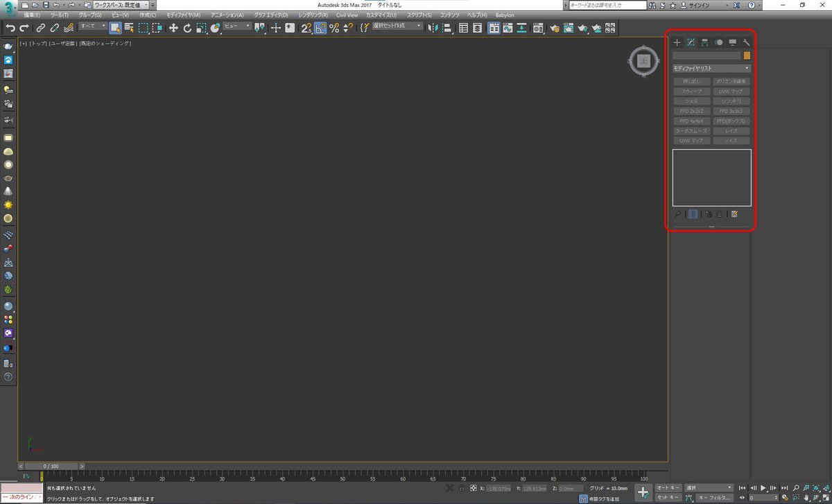
Task: Open the Render Setup dialog
Action: [555, 28]
